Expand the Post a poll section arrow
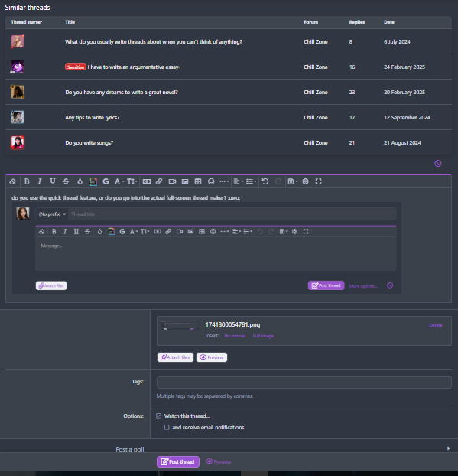458x476 pixels. pos(448,448)
